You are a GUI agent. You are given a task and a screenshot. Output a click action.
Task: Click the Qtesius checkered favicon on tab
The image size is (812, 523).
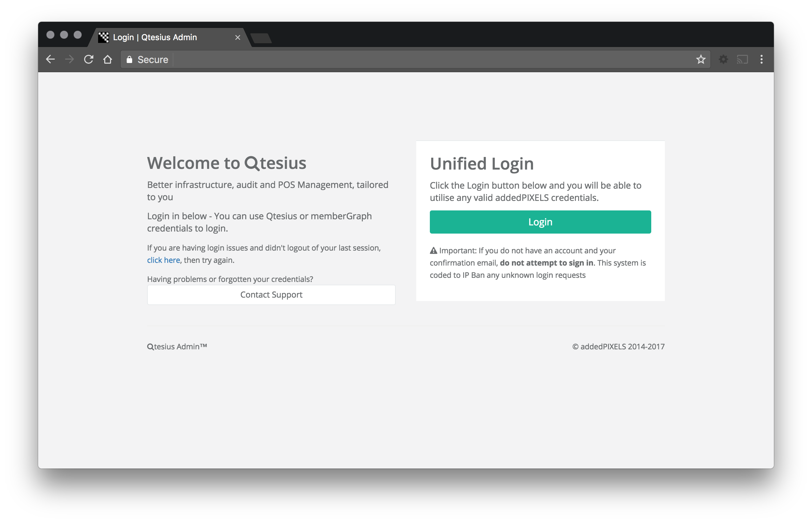coord(104,37)
